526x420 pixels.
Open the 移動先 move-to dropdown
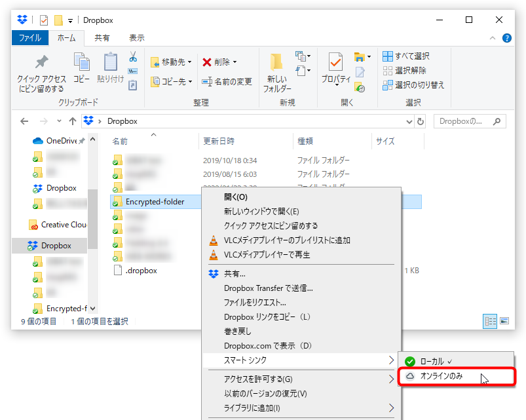tap(171, 62)
